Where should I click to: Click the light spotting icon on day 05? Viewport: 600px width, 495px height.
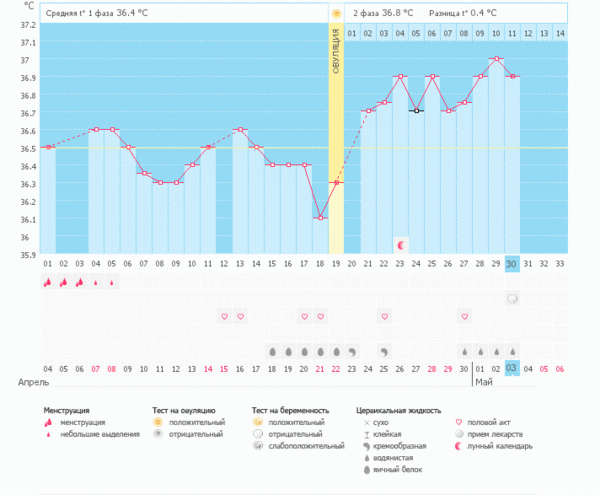coord(112,283)
